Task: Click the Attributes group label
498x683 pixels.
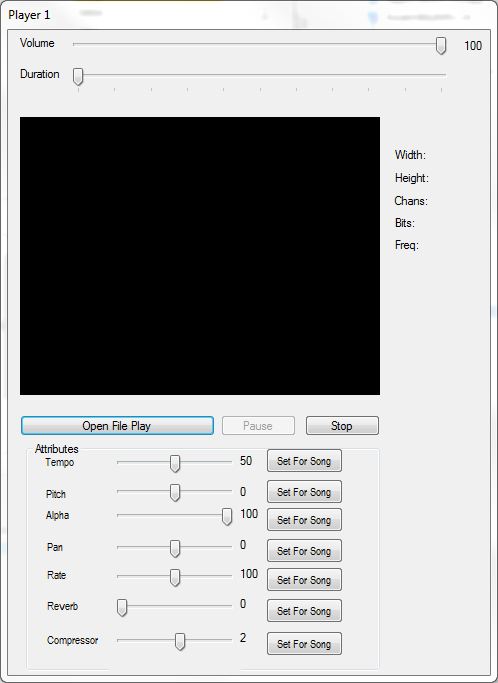Action: click(57, 449)
